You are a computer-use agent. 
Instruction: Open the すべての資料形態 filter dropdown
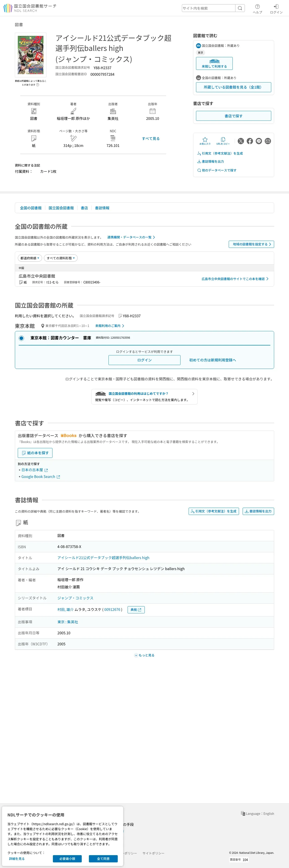point(61,258)
